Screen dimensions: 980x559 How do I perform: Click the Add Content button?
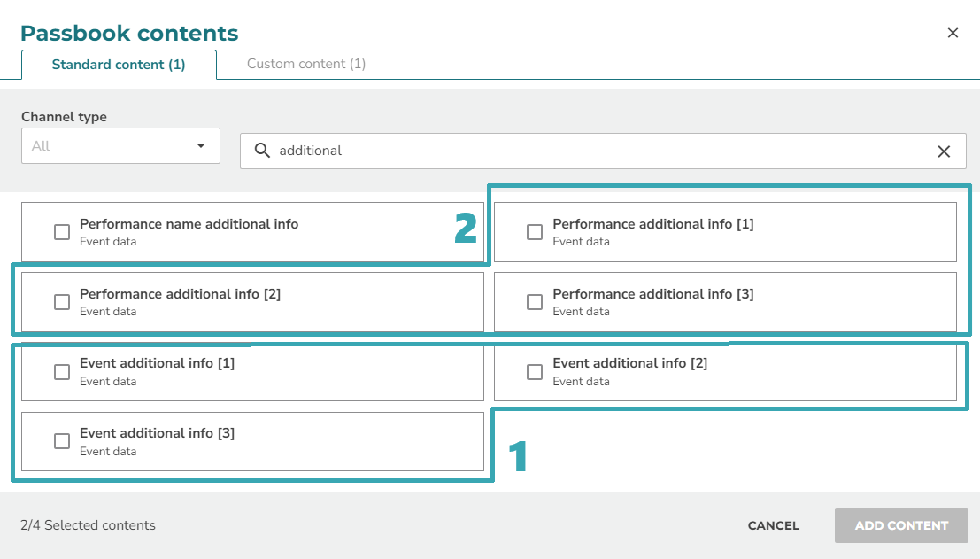click(x=901, y=525)
